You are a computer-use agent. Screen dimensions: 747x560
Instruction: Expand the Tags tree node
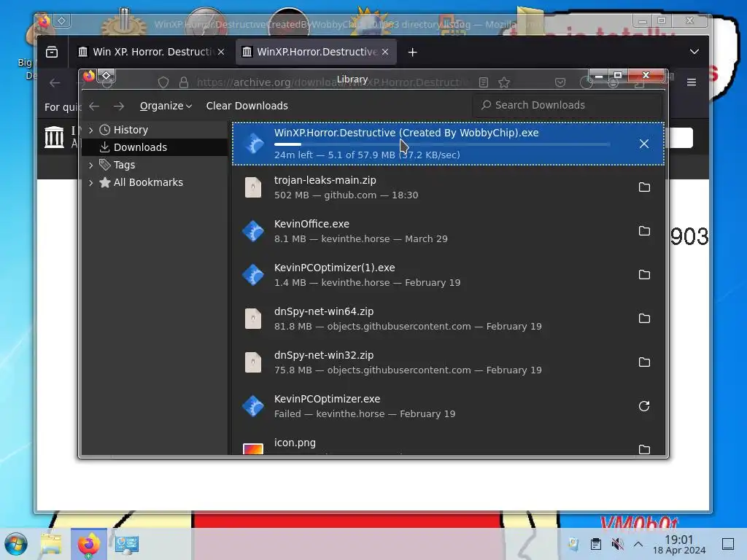(91, 166)
